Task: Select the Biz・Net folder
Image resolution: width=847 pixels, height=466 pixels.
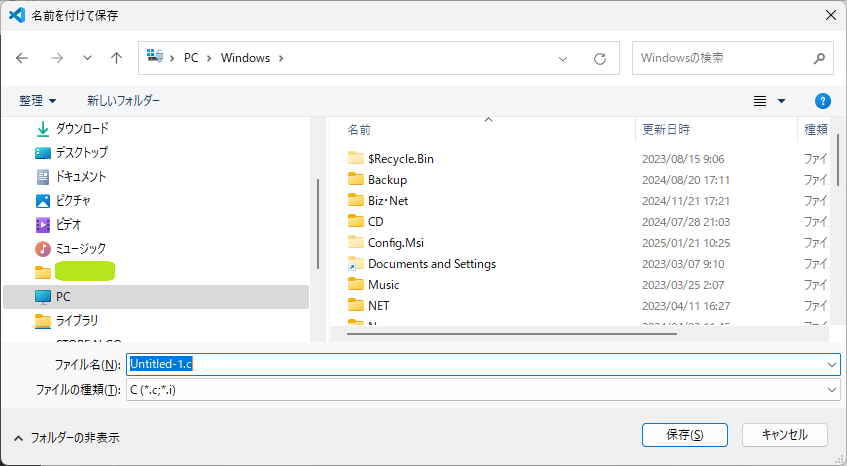Action: [x=388, y=201]
